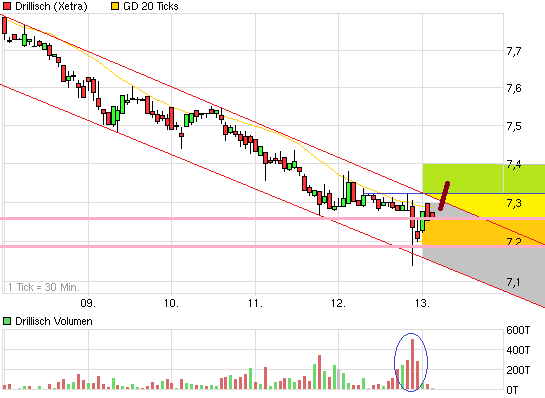
Task: Click the 7,7 price axis label
Action: click(514, 51)
